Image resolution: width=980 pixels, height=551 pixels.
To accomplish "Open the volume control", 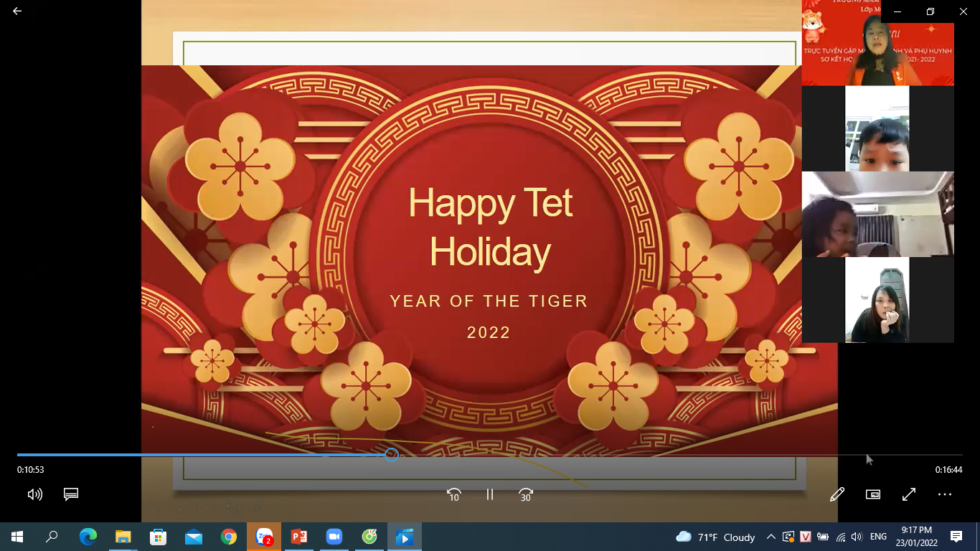I will click(34, 494).
